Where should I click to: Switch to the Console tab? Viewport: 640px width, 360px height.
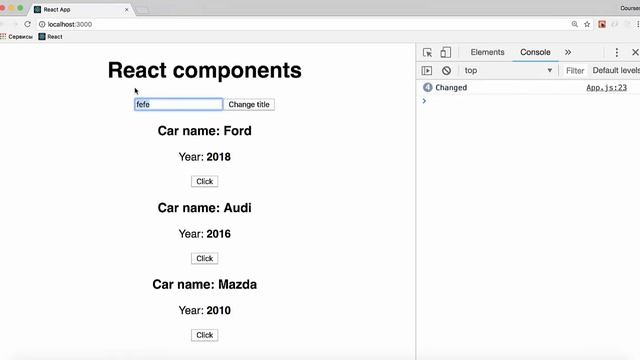[x=535, y=52]
